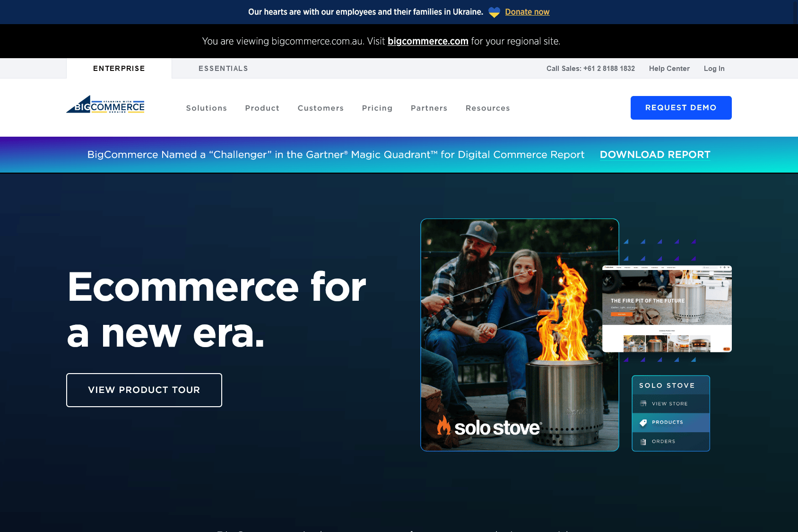798x532 pixels.
Task: Open the Solutions menu
Action: [207, 108]
